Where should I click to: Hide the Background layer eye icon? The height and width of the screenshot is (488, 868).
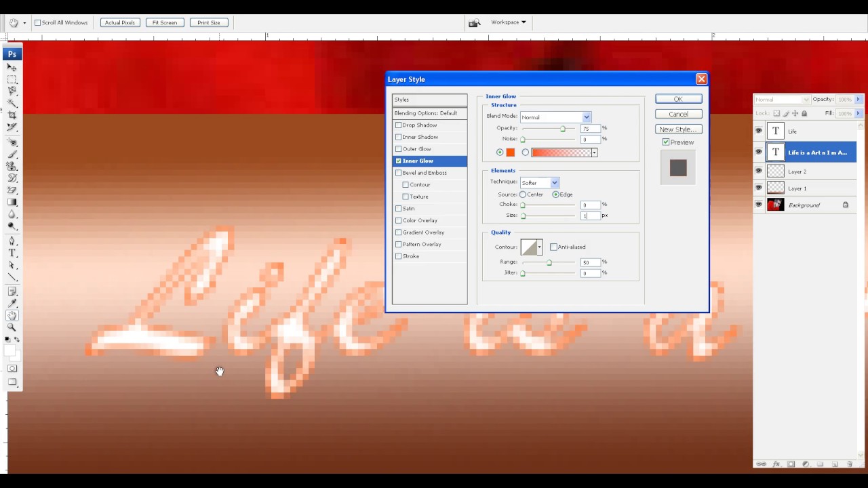coord(759,205)
